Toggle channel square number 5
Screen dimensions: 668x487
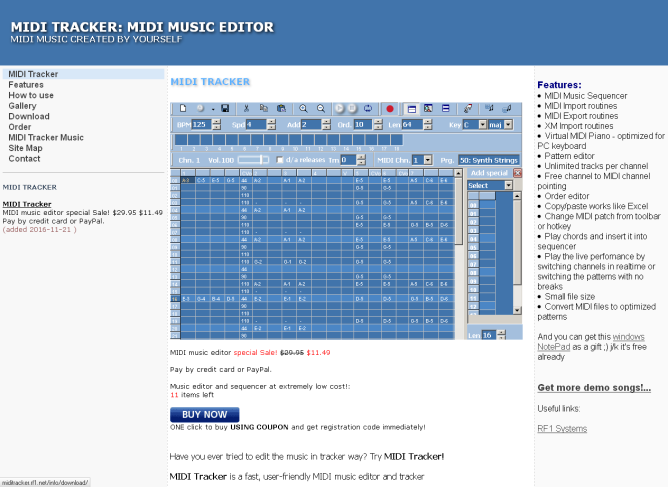coord(232,139)
